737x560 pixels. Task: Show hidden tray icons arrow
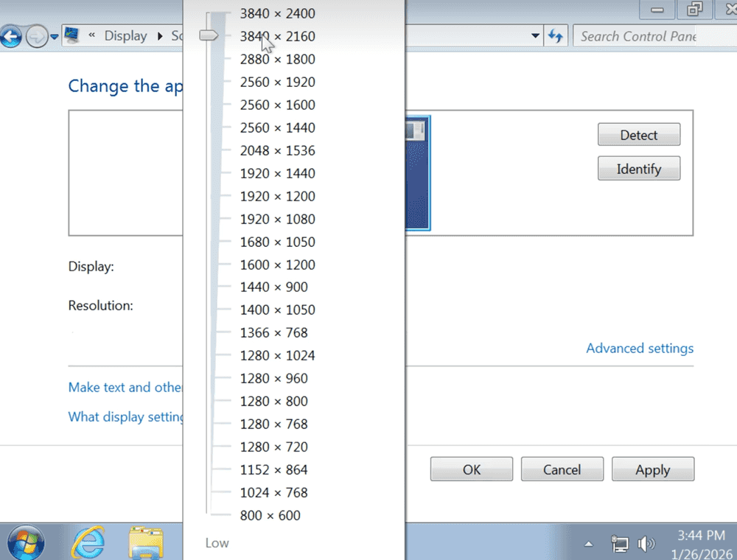click(589, 545)
